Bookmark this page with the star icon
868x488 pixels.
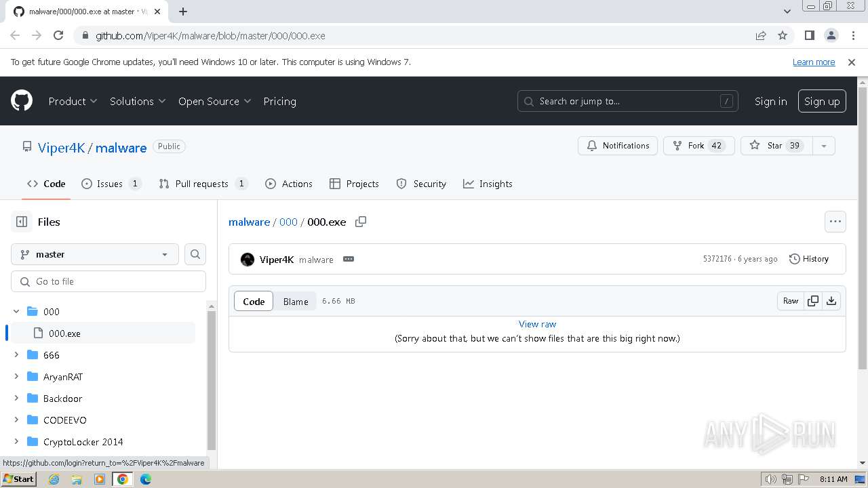(x=783, y=35)
